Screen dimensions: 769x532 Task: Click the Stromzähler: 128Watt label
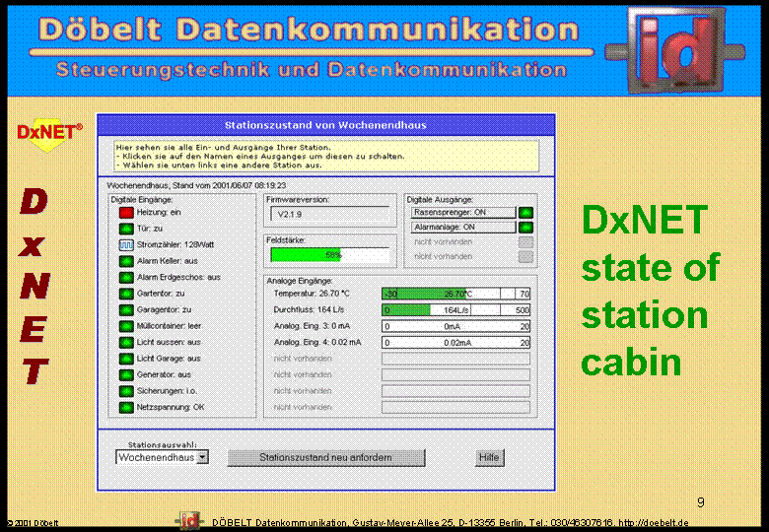[175, 245]
